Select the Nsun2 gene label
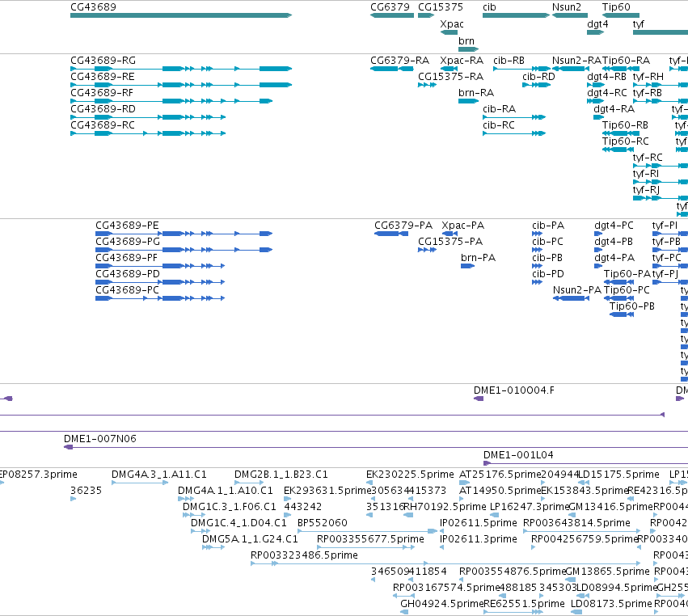Image resolution: width=688 pixels, height=616 pixels. 567,7
